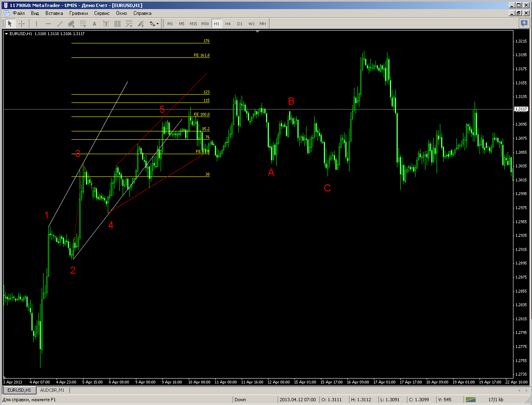
Task: Choose the text tool with letter A
Action: point(94,24)
